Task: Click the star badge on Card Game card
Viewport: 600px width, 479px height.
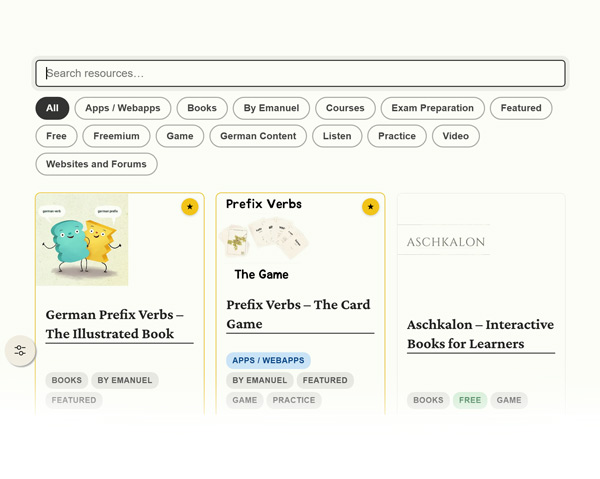Action: [x=370, y=207]
